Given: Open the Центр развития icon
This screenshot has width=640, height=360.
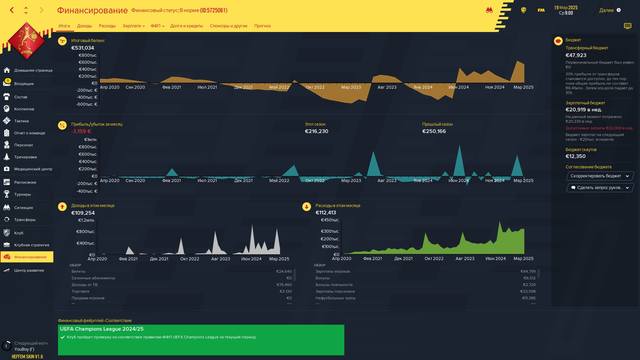Looking at the screenshot, I should (x=7, y=270).
